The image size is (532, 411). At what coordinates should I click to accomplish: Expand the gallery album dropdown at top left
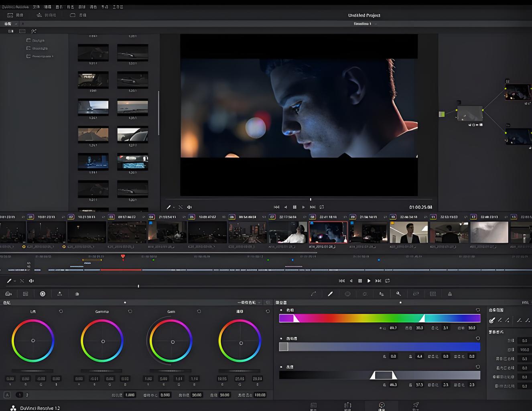pos(16,24)
